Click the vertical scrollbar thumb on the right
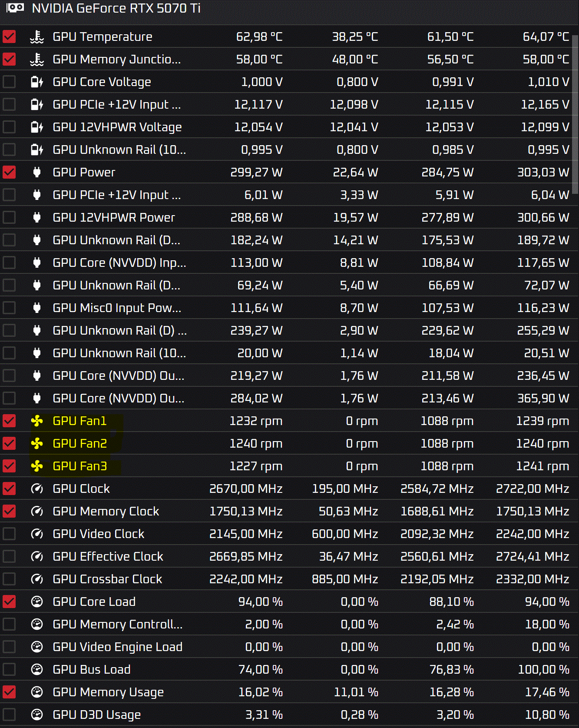Image resolution: width=579 pixels, height=728 pixels. pyautogui.click(x=575, y=114)
